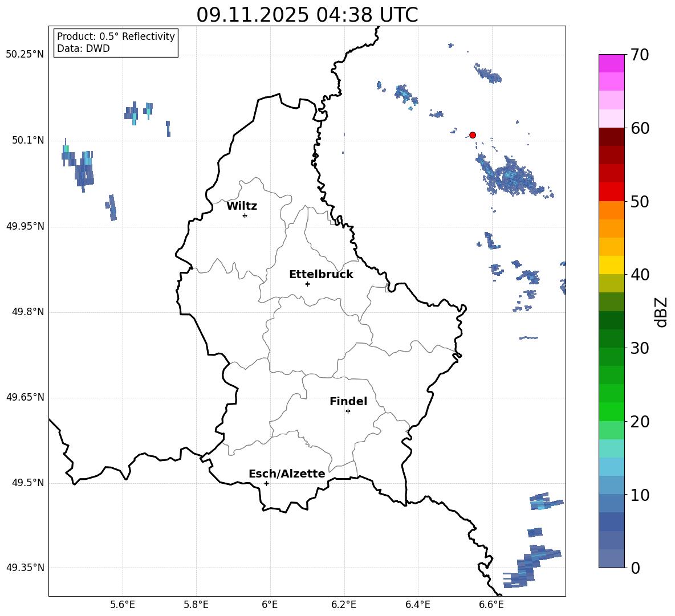Click the 6.2°E longitude label

[344, 605]
